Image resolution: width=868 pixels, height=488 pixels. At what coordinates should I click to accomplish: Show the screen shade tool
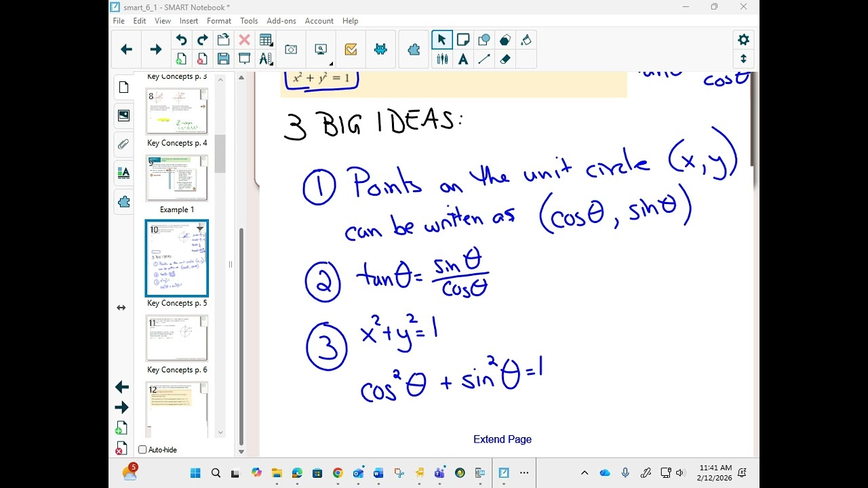click(x=244, y=59)
